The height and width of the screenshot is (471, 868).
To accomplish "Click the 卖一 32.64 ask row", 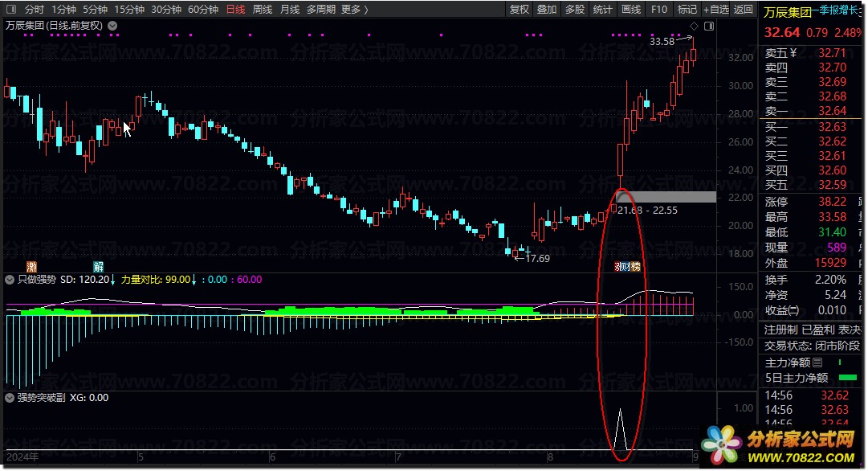I will tap(812, 111).
